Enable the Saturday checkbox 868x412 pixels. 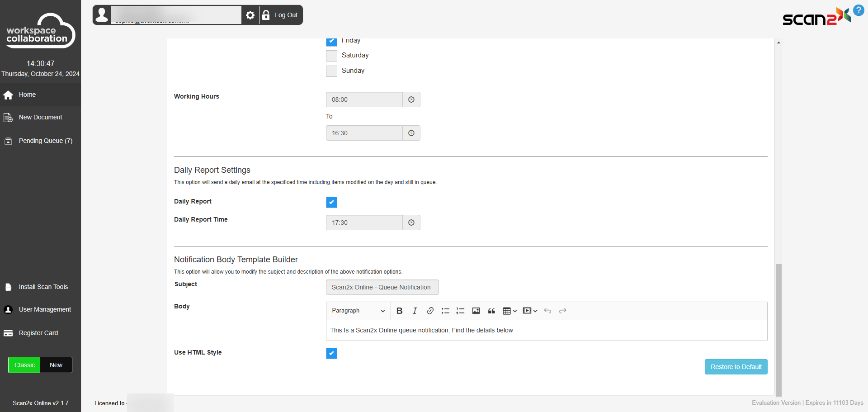pyautogui.click(x=331, y=56)
